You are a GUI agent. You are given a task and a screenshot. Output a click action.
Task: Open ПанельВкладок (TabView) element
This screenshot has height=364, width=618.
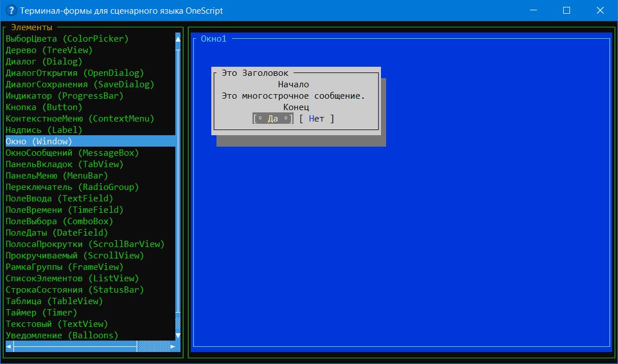pos(64,164)
